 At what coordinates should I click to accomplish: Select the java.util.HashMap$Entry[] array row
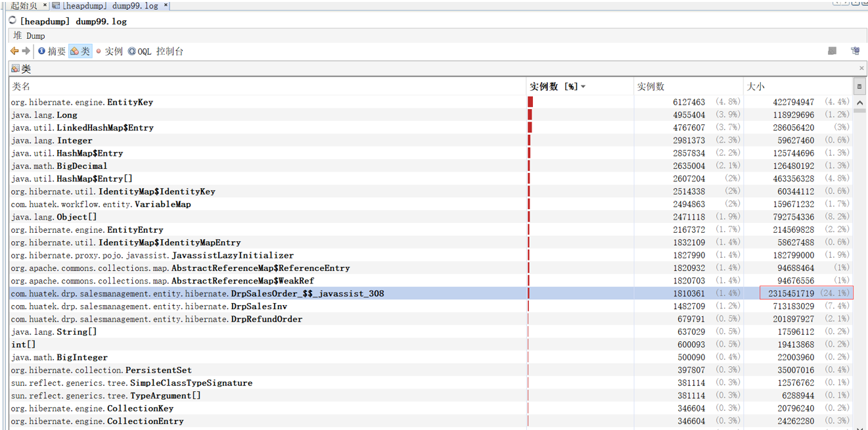pos(431,179)
